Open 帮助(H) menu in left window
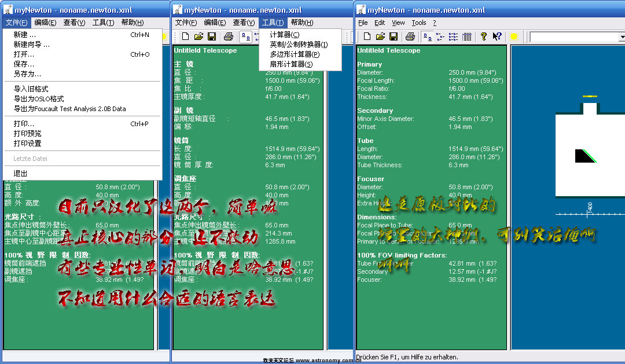This screenshot has height=364, width=625. (x=133, y=23)
